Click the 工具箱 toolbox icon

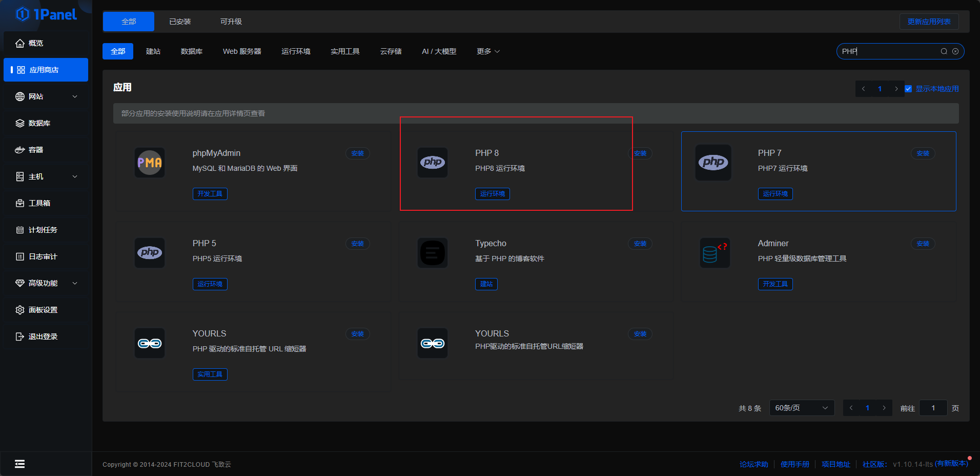tap(20, 203)
